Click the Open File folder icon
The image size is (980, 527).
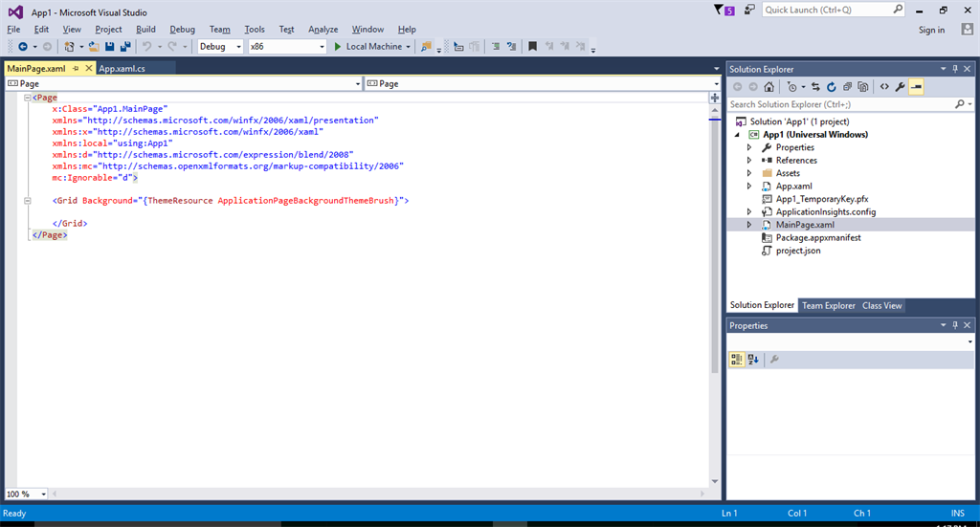94,46
